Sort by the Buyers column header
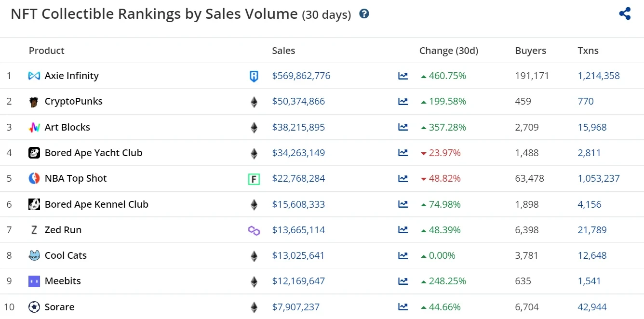 tap(530, 51)
